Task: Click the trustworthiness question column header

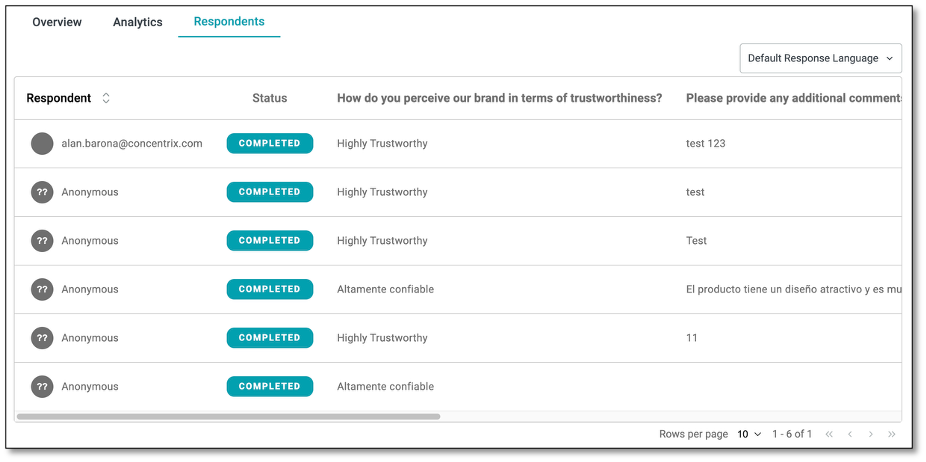Action: pos(499,98)
